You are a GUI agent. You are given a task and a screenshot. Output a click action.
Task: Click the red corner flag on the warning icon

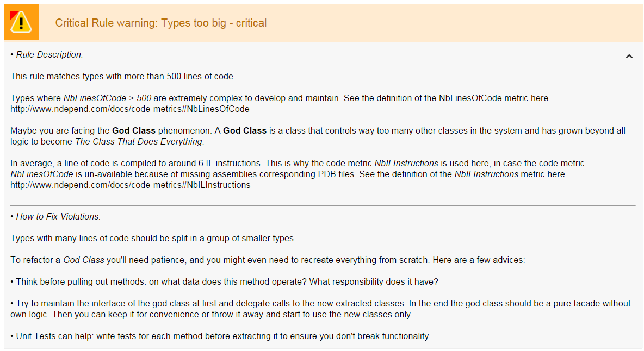click(13, 14)
